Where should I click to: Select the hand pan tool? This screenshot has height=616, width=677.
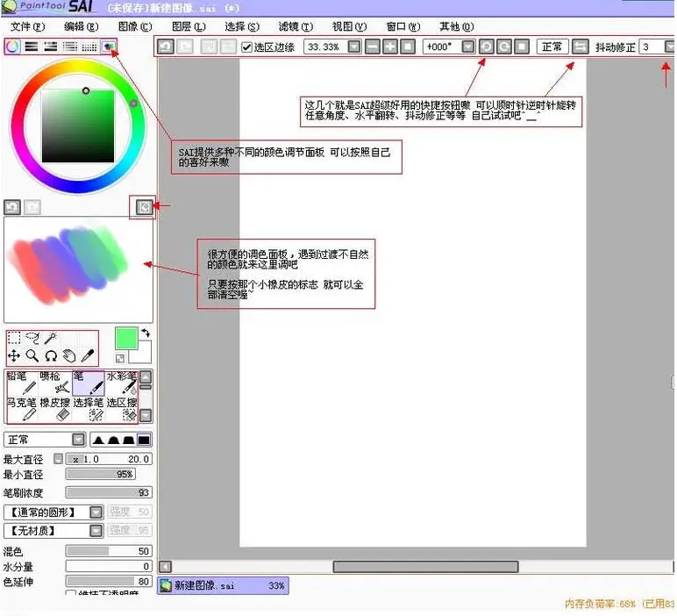pos(69,356)
